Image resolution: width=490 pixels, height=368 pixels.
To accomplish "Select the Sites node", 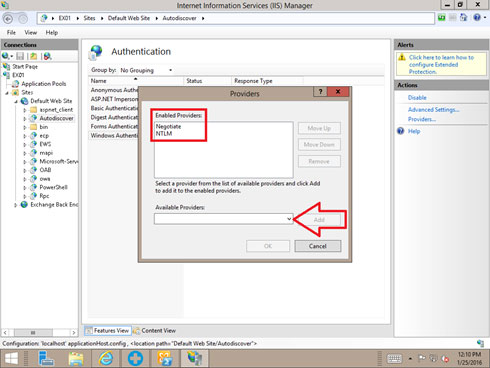I will pyautogui.click(x=27, y=92).
